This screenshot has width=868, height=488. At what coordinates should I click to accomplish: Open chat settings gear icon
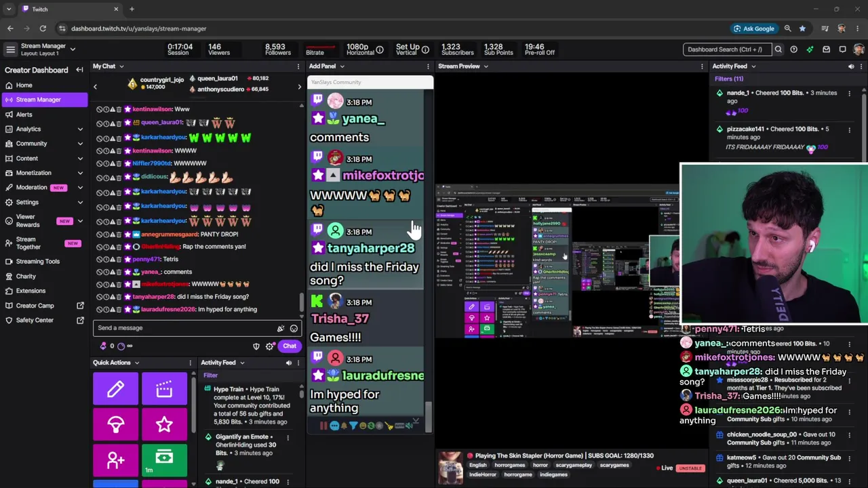pyautogui.click(x=270, y=346)
